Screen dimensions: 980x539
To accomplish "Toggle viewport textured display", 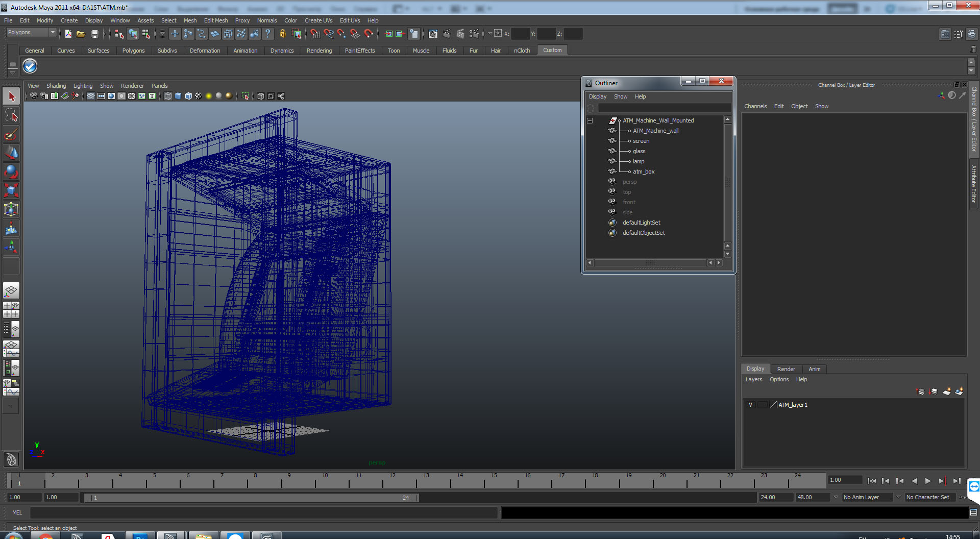I will click(x=199, y=96).
